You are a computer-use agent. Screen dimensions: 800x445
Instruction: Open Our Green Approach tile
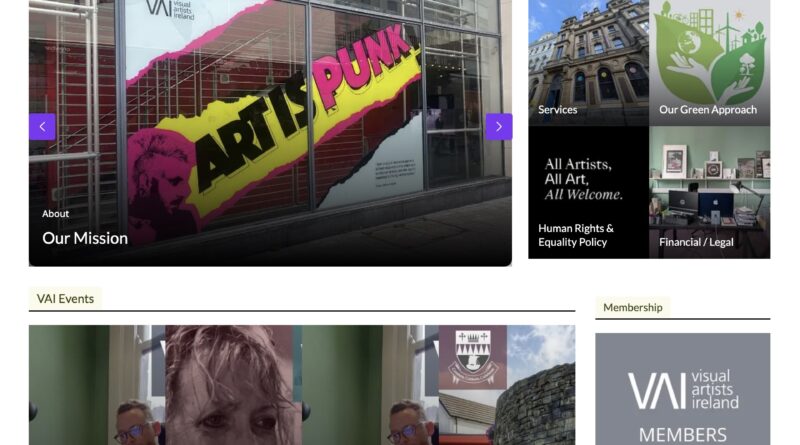709,63
